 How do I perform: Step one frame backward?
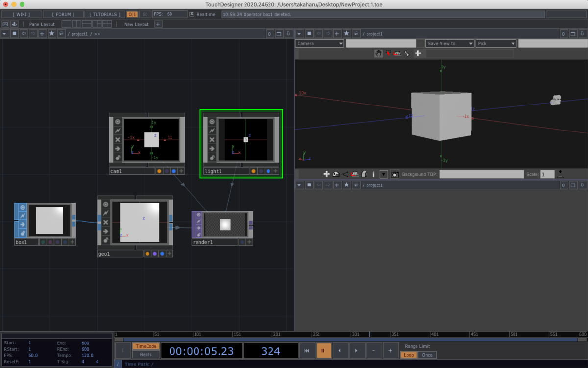click(340, 351)
